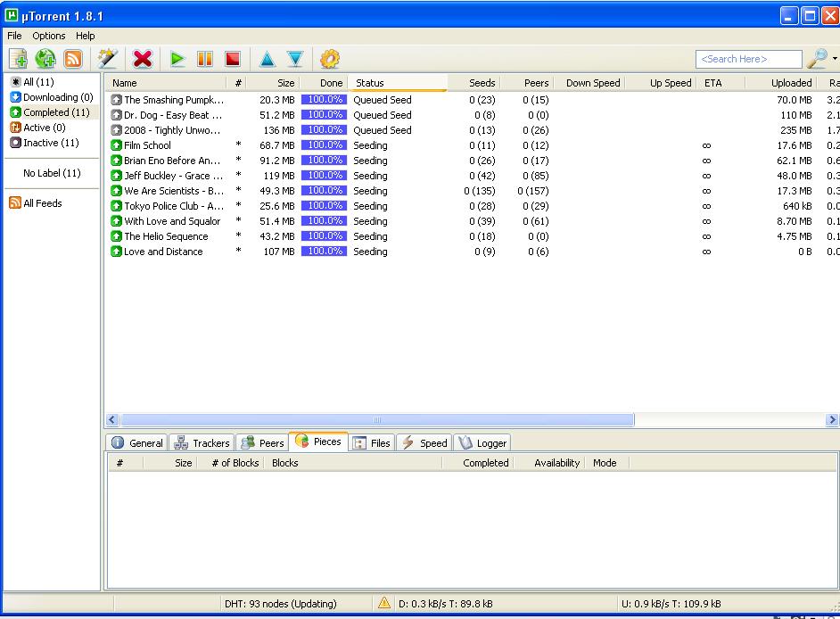Screen dimensions: 840x619
Task: Select With Love and Squalor torrent
Action: [472, 221]
